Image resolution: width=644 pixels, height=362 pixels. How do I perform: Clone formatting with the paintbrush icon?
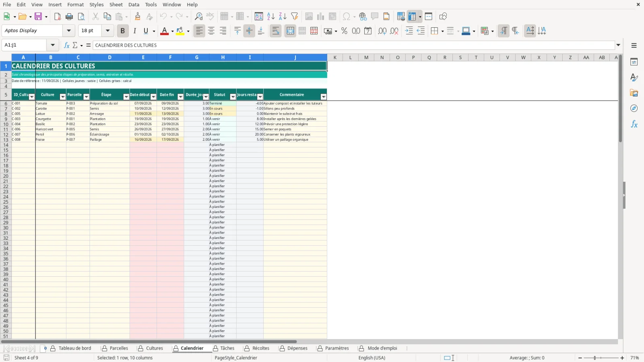coord(138,16)
